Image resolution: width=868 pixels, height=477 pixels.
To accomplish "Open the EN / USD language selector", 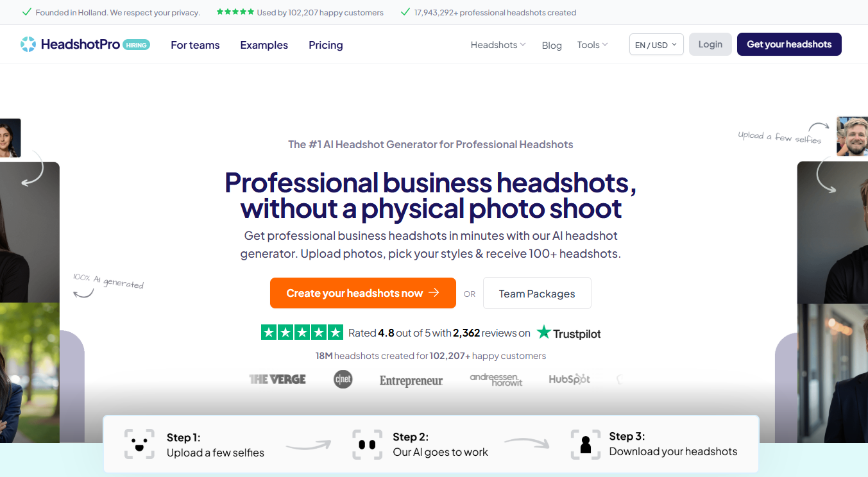I will pyautogui.click(x=656, y=45).
